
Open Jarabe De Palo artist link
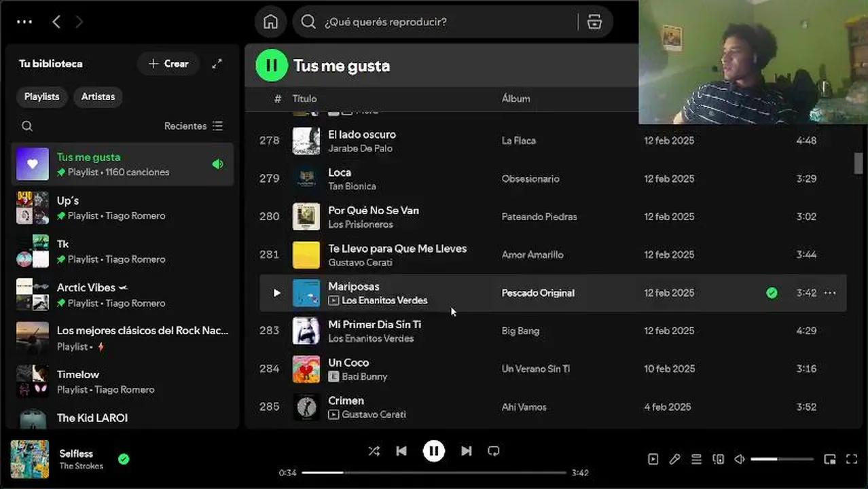tap(360, 148)
